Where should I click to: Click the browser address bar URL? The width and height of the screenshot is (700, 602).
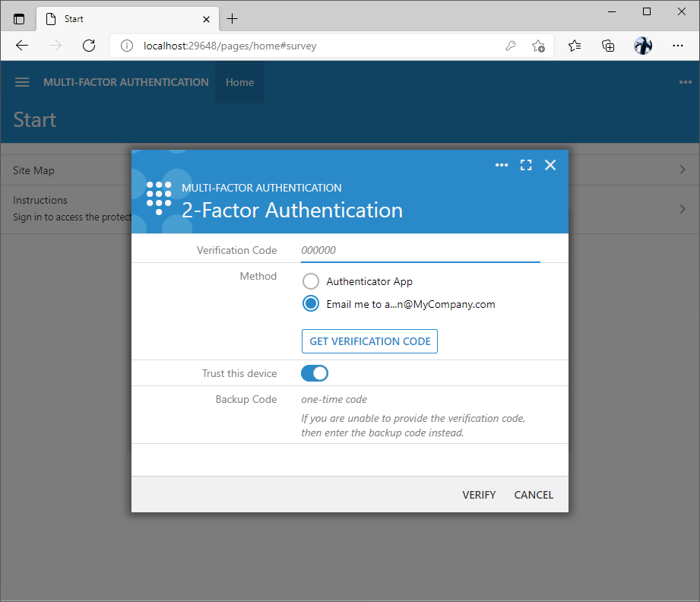point(230,46)
